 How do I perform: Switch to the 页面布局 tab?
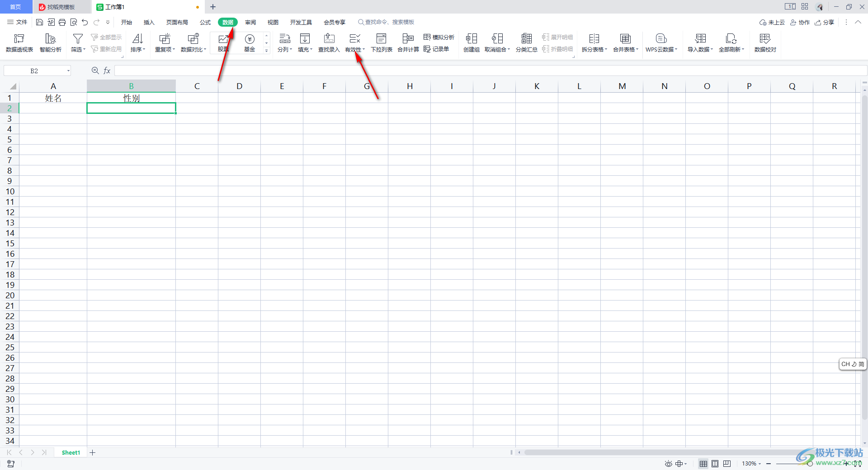click(177, 22)
